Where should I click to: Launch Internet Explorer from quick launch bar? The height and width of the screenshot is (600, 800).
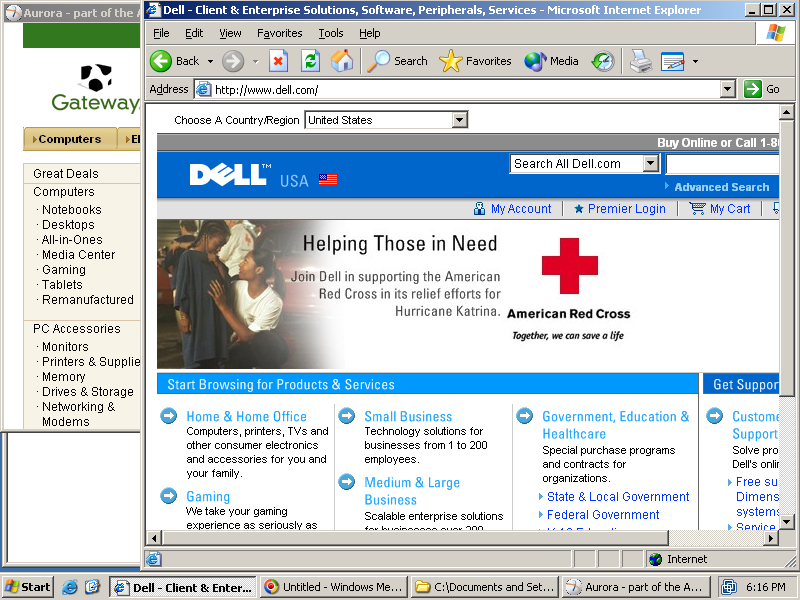[x=70, y=587]
